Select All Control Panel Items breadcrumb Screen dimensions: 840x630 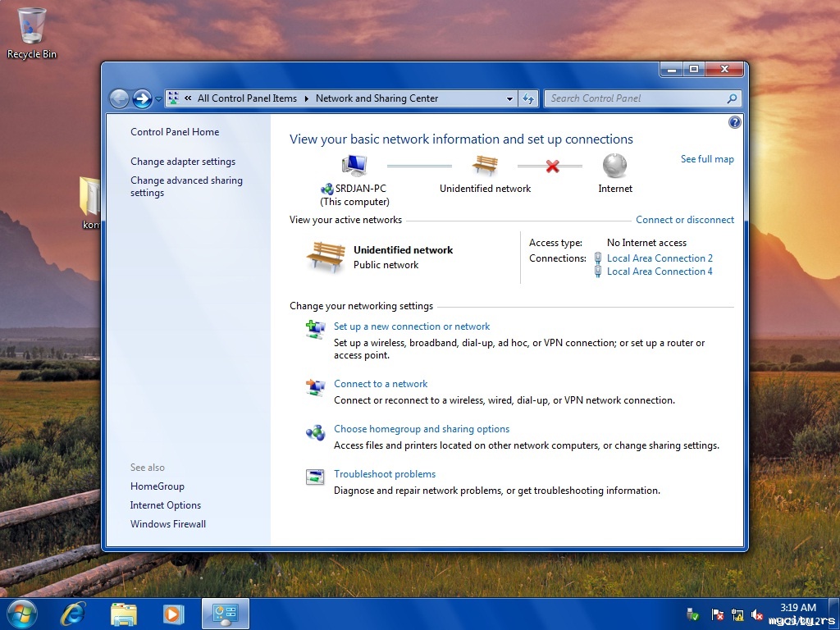pos(247,98)
